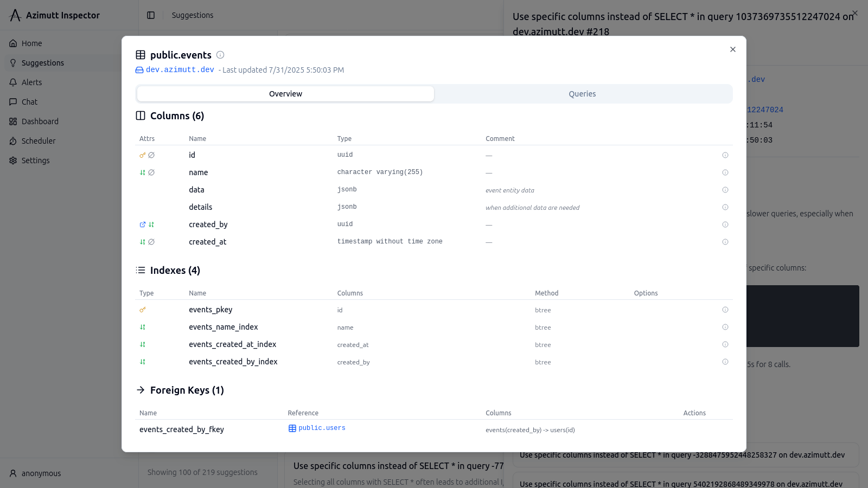Open Alerts from the sidebar
Image resolution: width=868 pixels, height=488 pixels.
[x=31, y=82]
